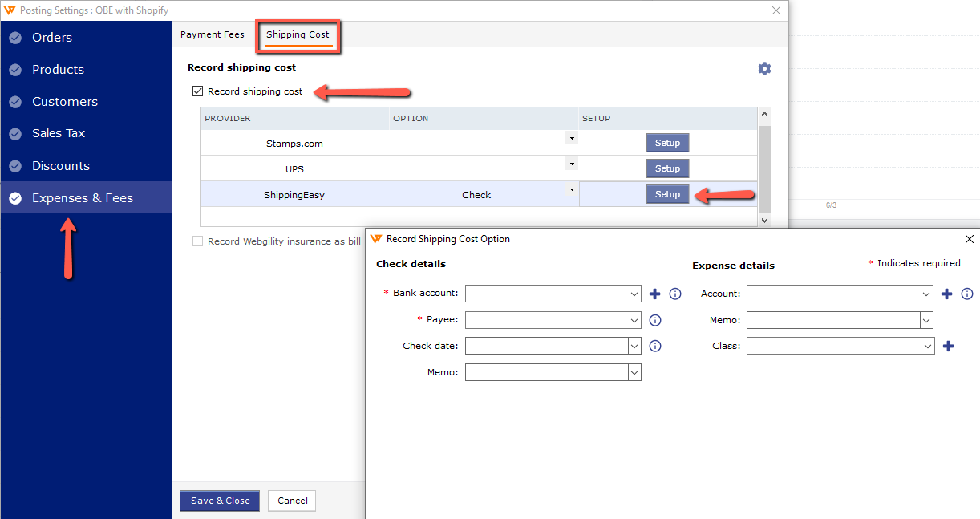
Task: Click Setup for Stamps.com
Action: [x=667, y=143]
